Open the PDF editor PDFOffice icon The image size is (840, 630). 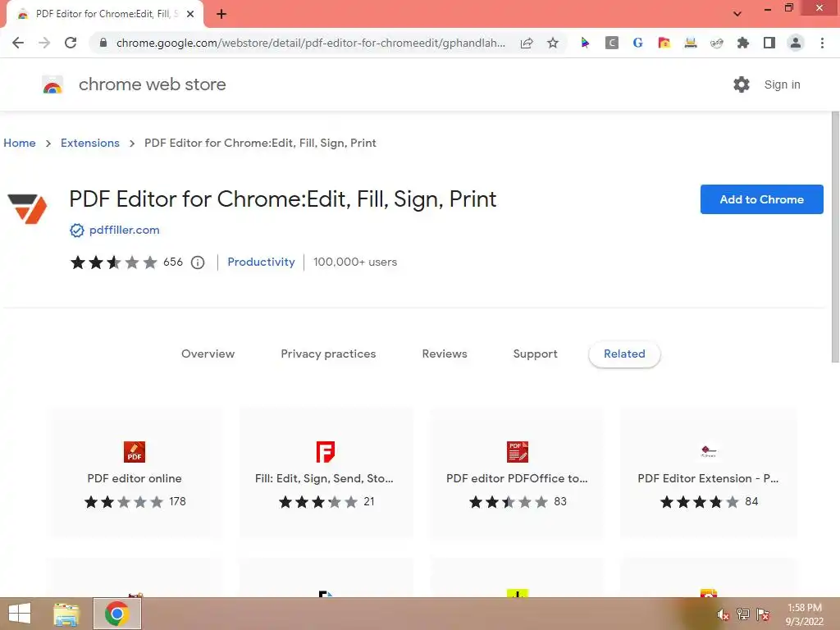(x=517, y=452)
